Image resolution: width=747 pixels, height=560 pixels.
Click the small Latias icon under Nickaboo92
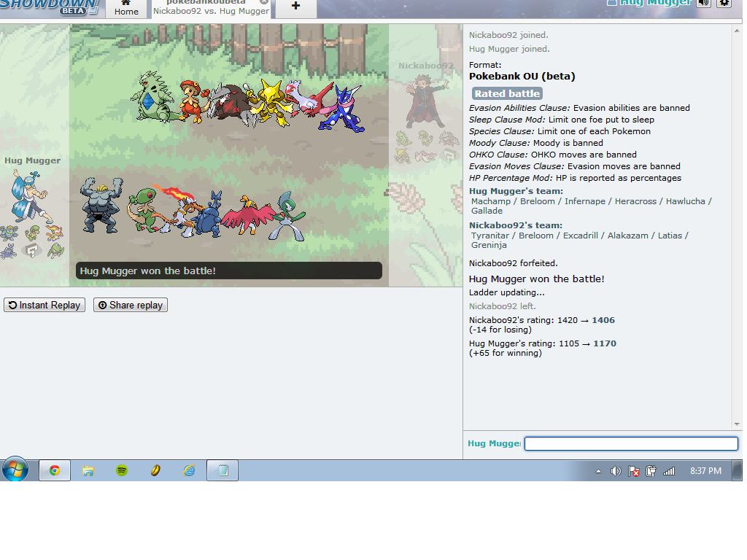425,156
